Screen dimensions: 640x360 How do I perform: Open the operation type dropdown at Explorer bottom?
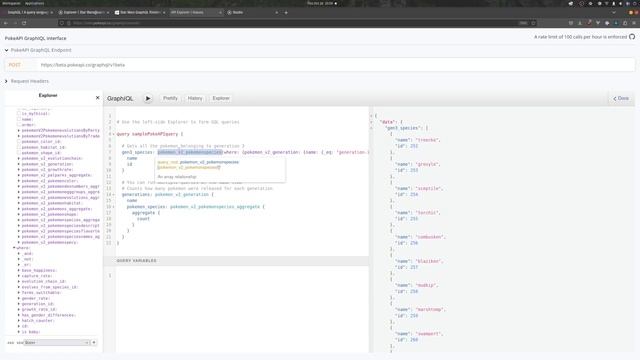click(x=56, y=342)
